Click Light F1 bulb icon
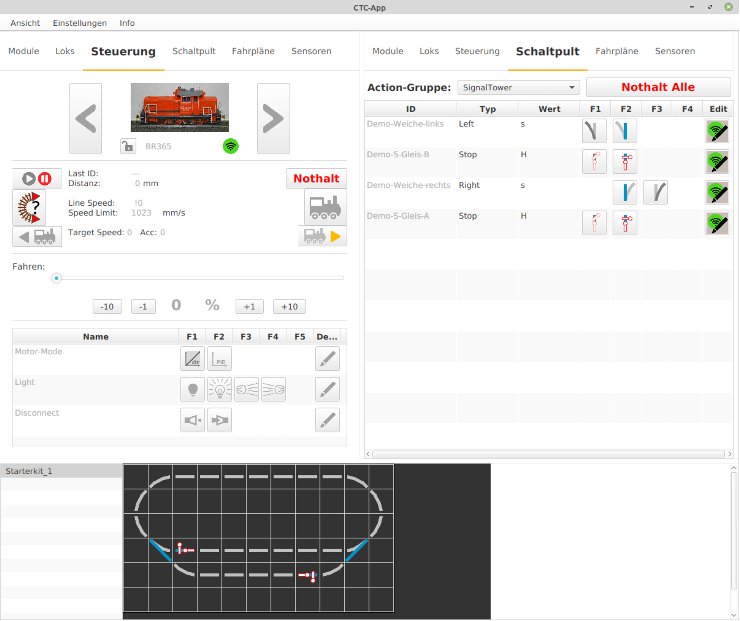 (192, 389)
